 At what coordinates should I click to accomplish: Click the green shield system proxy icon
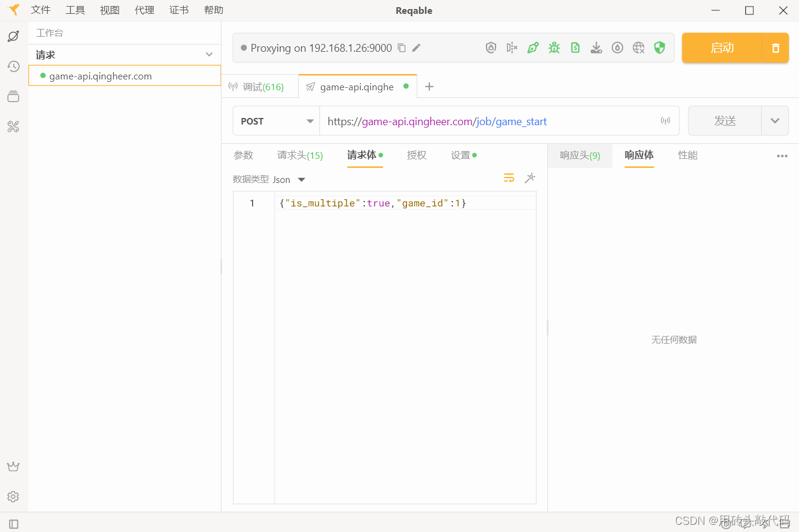click(660, 48)
